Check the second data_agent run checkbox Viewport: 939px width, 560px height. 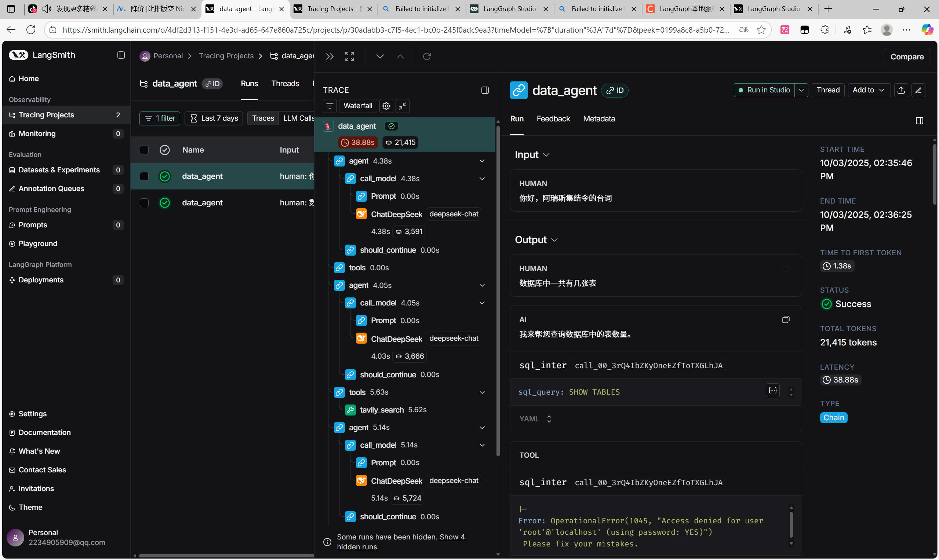(x=144, y=203)
